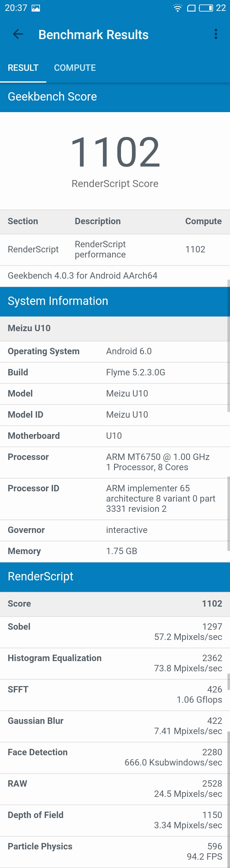Open the three-dot overflow menu
The height and width of the screenshot is (868, 230).
tap(216, 34)
